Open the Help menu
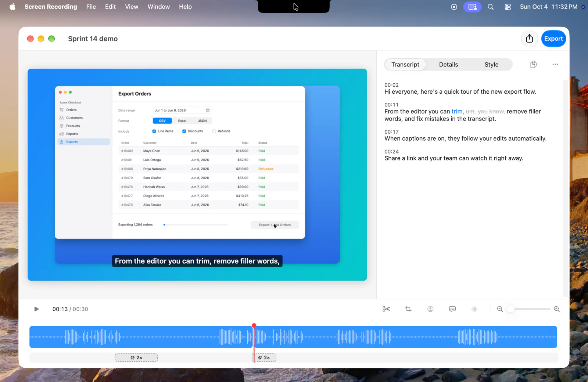 tap(185, 7)
